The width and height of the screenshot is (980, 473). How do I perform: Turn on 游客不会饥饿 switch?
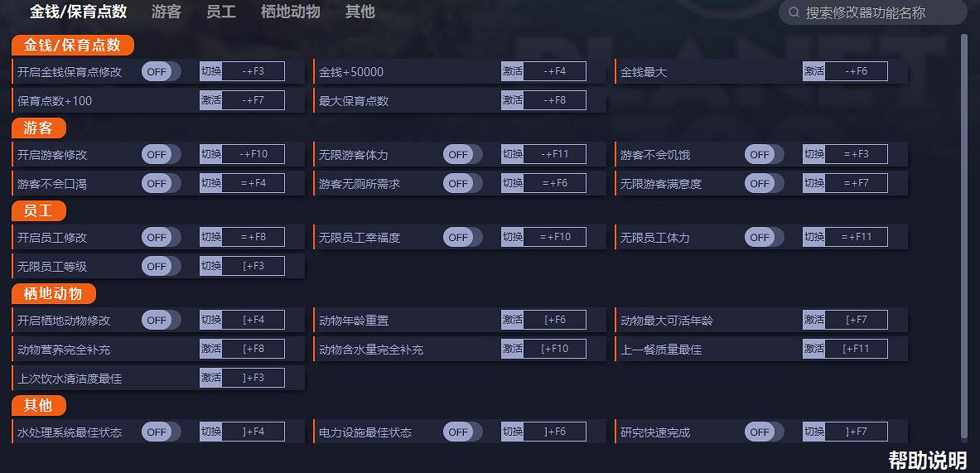[764, 154]
